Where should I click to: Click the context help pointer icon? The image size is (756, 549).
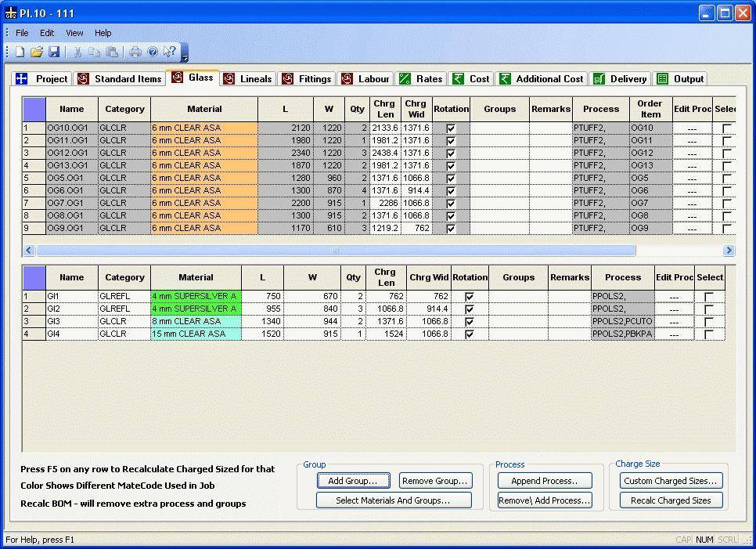click(x=170, y=52)
